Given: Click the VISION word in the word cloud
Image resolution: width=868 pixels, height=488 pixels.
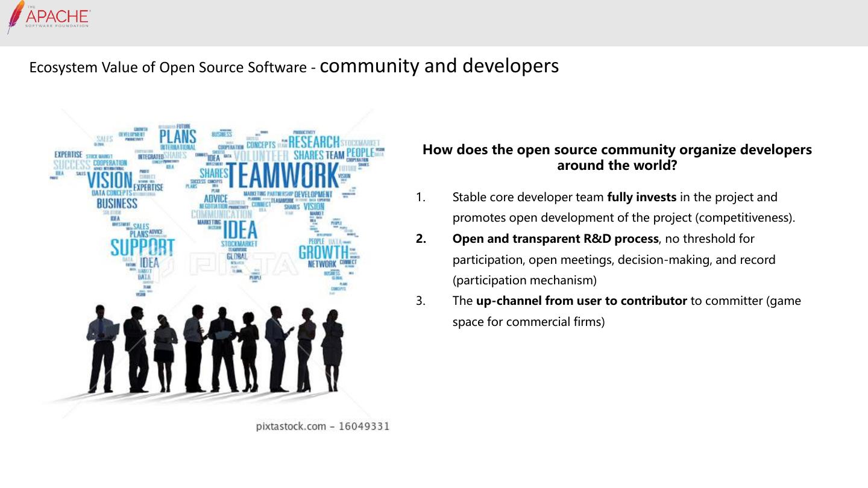Looking at the screenshot, I should (110, 180).
